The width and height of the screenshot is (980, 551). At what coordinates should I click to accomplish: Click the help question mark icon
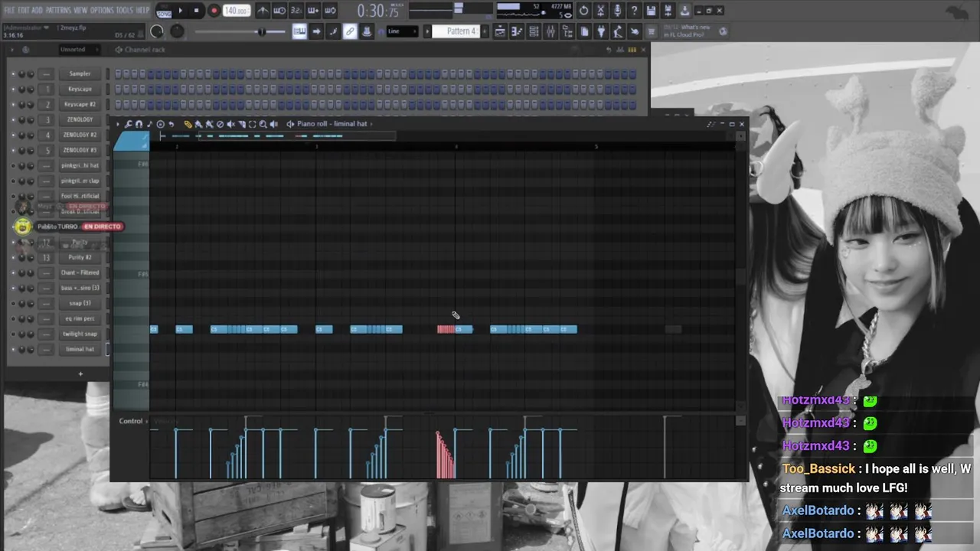634,11
